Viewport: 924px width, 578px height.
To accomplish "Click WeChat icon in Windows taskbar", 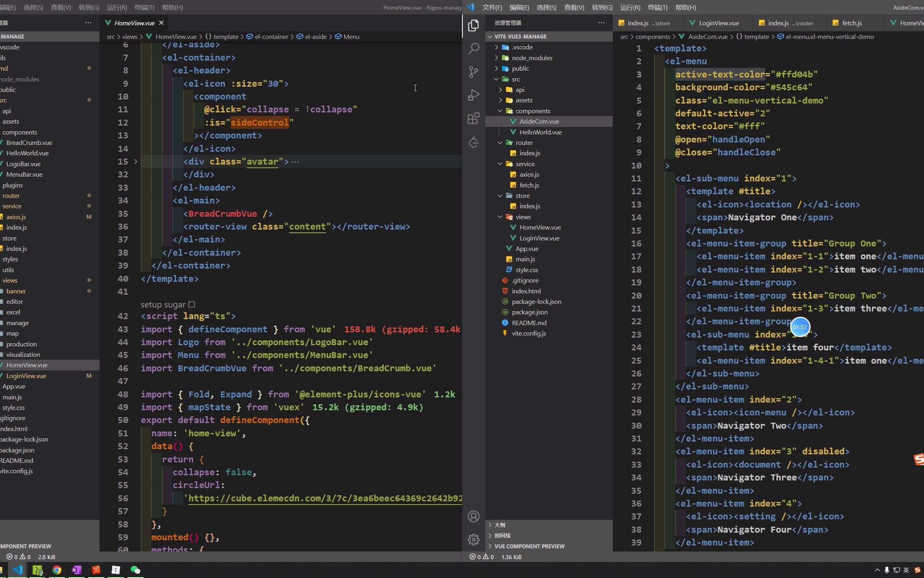I will [136, 570].
